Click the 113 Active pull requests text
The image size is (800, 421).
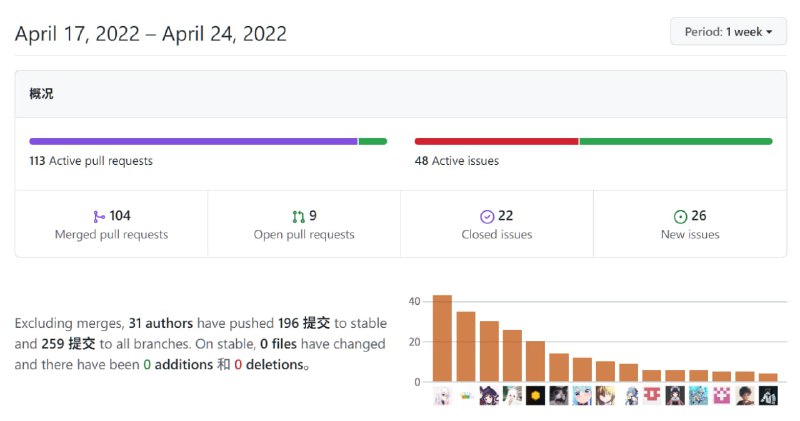[x=91, y=161]
